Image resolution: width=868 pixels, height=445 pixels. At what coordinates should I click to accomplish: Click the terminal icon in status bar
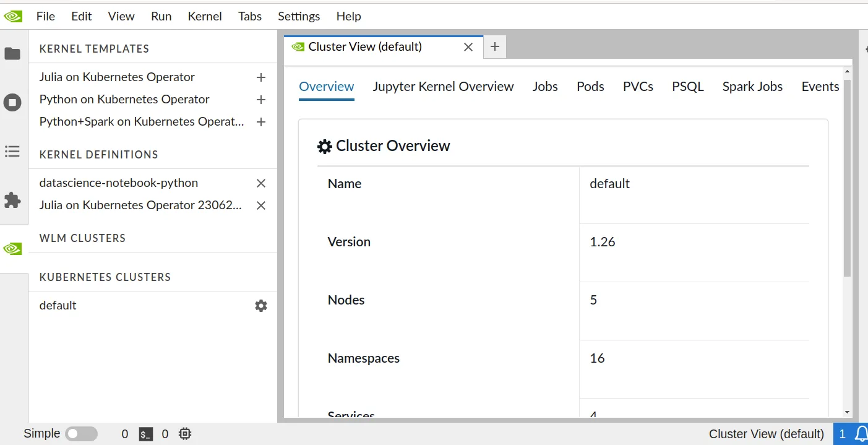pos(145,434)
